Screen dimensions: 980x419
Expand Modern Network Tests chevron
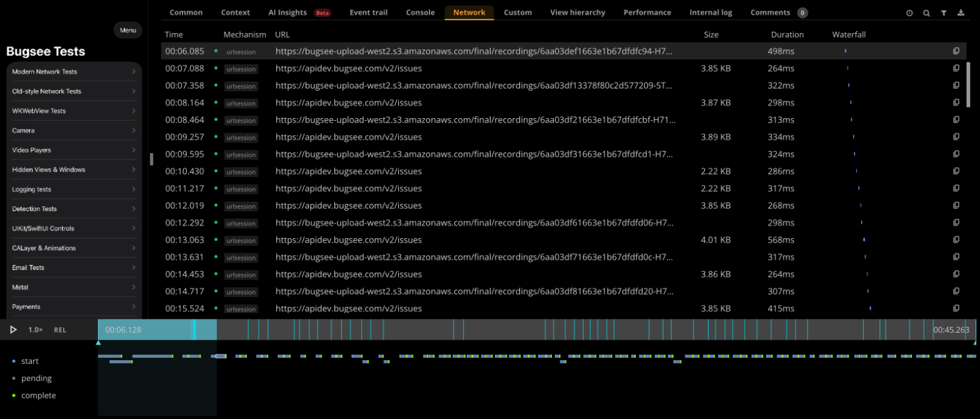[x=134, y=72]
